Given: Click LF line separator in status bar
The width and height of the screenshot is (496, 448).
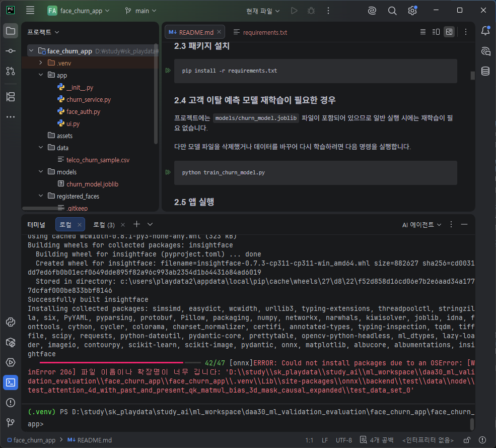Looking at the screenshot, I should coord(325,440).
